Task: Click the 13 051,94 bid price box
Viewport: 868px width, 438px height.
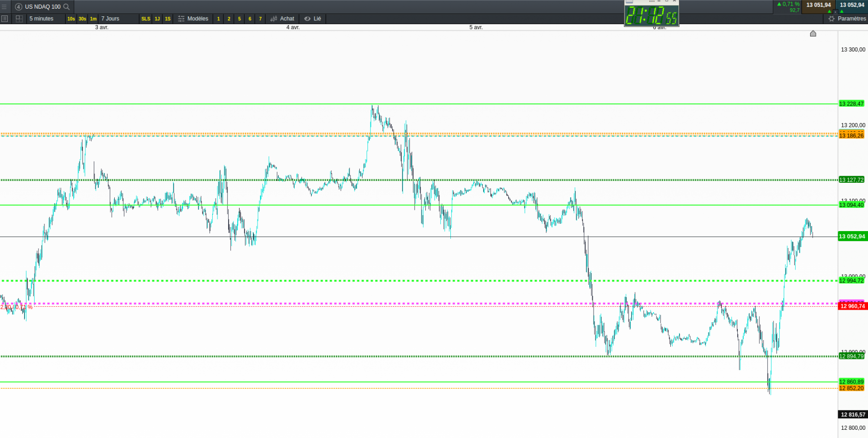Action: (818, 5)
